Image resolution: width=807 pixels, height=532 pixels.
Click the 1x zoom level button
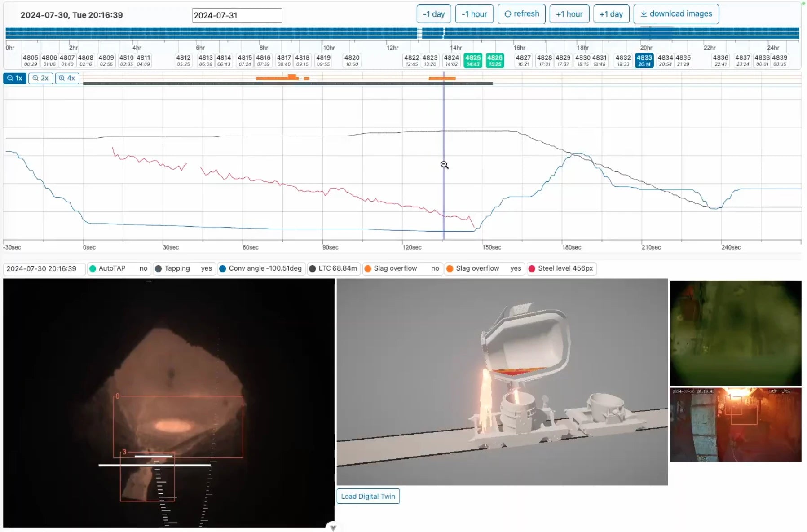coord(15,78)
